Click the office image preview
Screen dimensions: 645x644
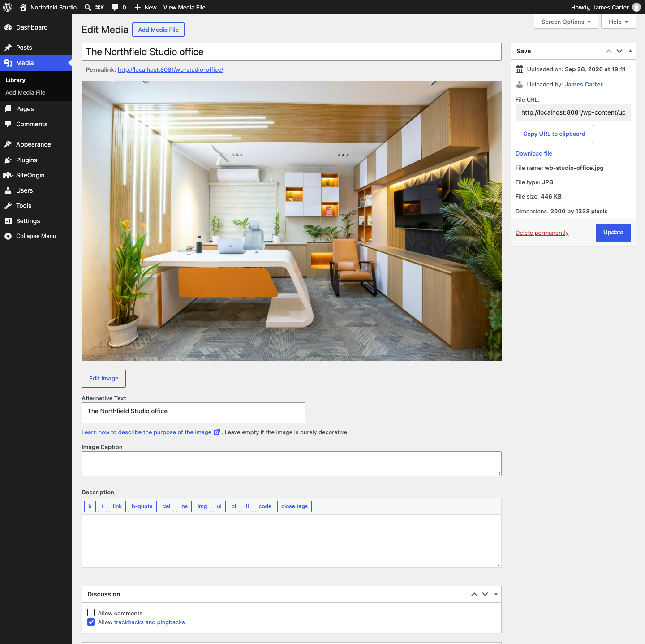pos(292,221)
